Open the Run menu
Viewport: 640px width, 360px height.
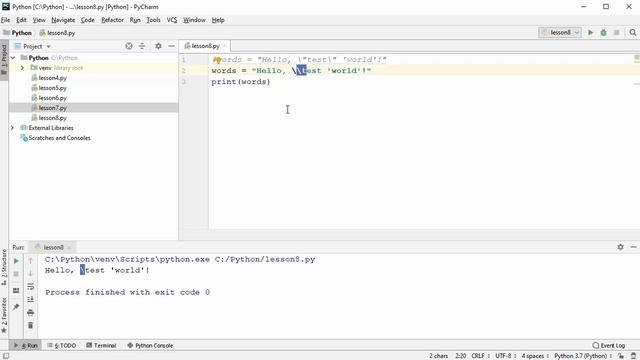(x=135, y=20)
